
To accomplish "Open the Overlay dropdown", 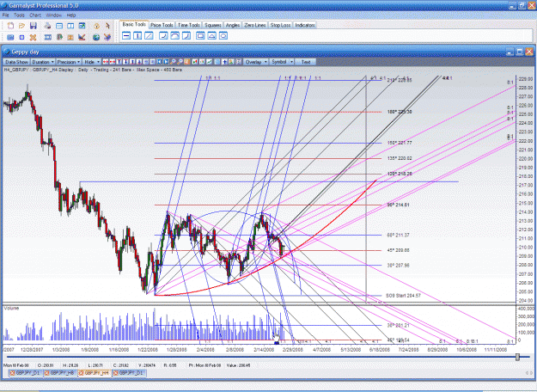I will coord(256,62).
